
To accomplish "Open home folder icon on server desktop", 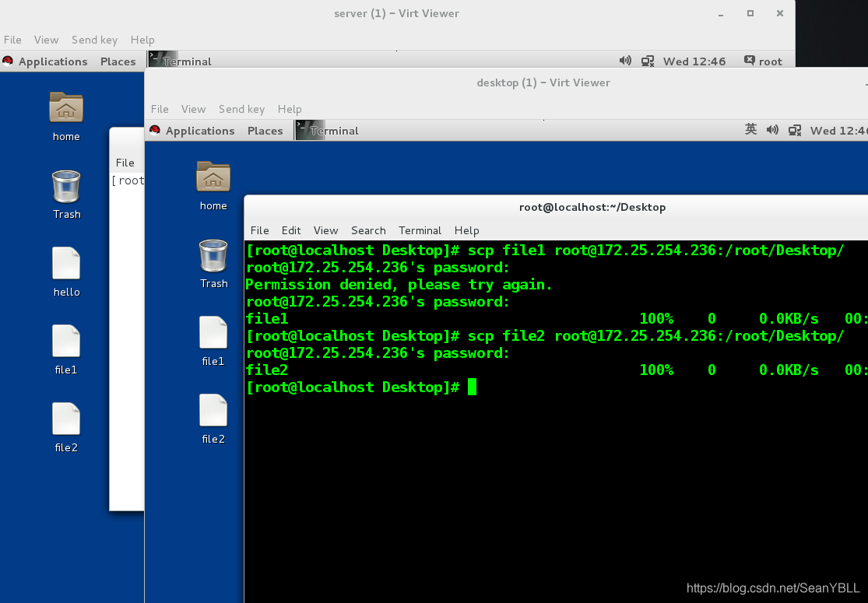I will (66, 107).
